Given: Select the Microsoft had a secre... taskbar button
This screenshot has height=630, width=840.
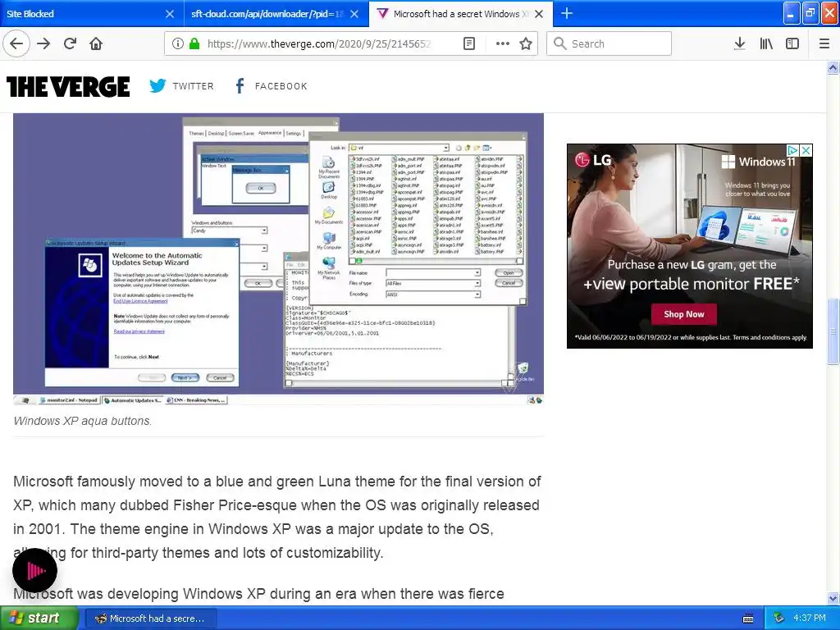Looking at the screenshot, I should click(151, 619).
